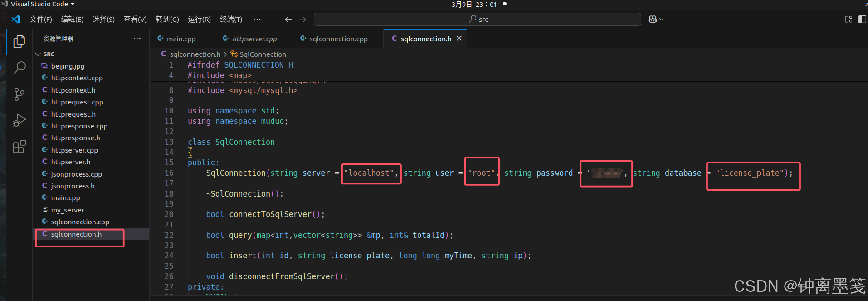The width and height of the screenshot is (868, 301).
Task: Open the Extensions view icon
Action: pyautogui.click(x=19, y=147)
